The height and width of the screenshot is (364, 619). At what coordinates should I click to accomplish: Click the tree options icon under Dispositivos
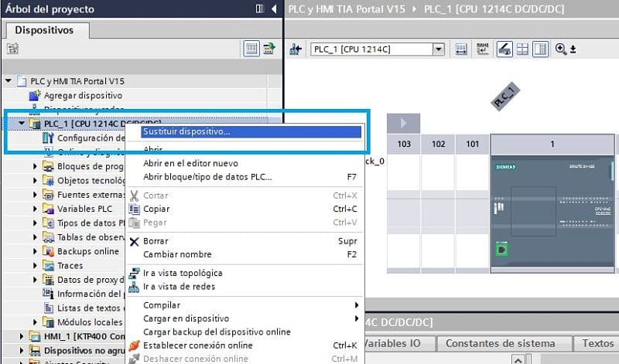[12, 49]
